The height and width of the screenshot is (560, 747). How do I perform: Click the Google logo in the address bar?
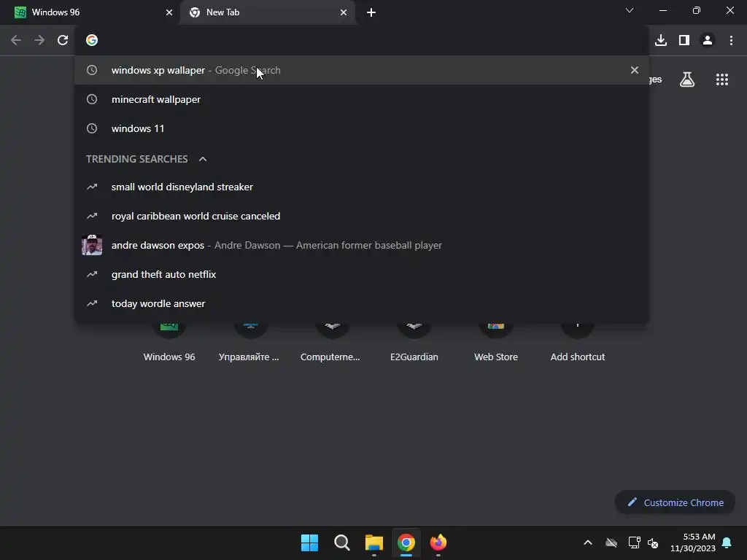click(92, 41)
